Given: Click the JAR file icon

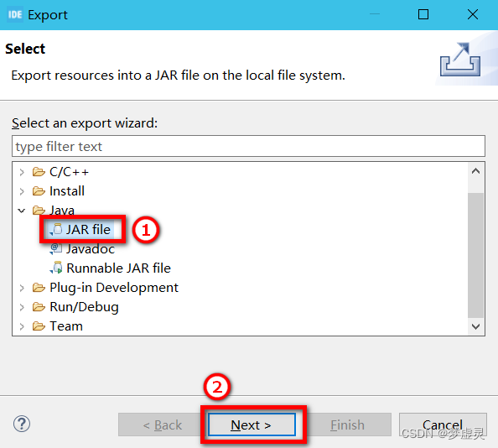Looking at the screenshot, I should coord(56,230).
